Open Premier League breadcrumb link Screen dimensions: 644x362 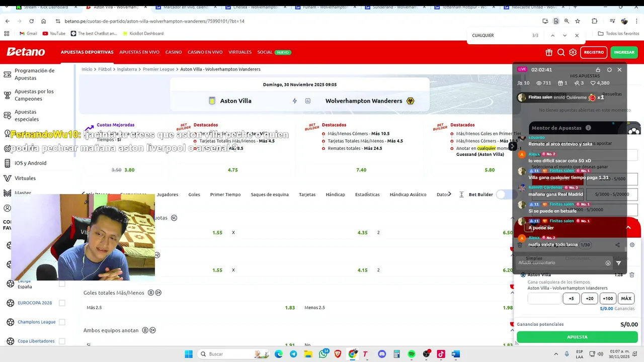point(158,69)
